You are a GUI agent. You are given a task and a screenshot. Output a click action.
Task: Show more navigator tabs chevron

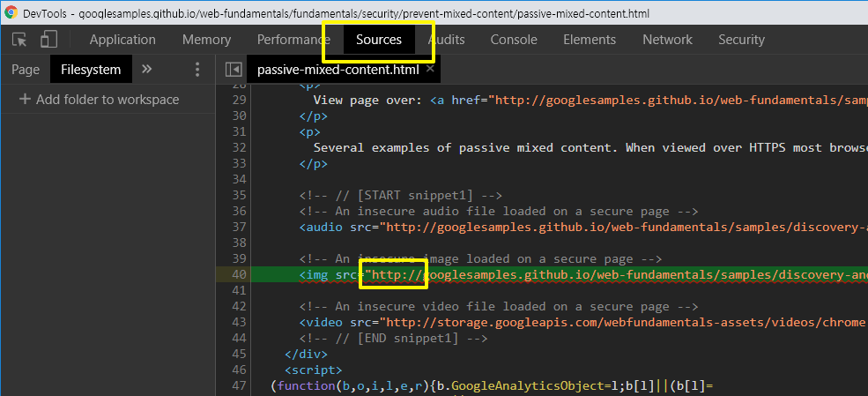(146, 69)
